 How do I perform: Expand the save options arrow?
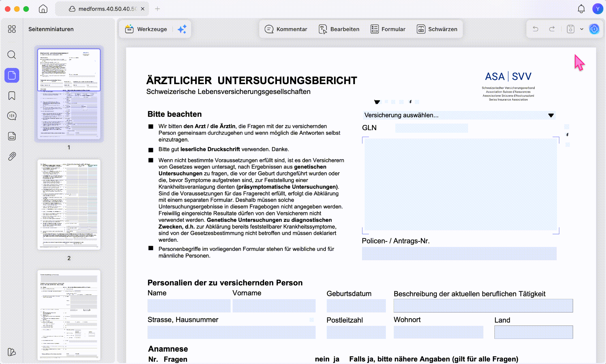click(582, 29)
